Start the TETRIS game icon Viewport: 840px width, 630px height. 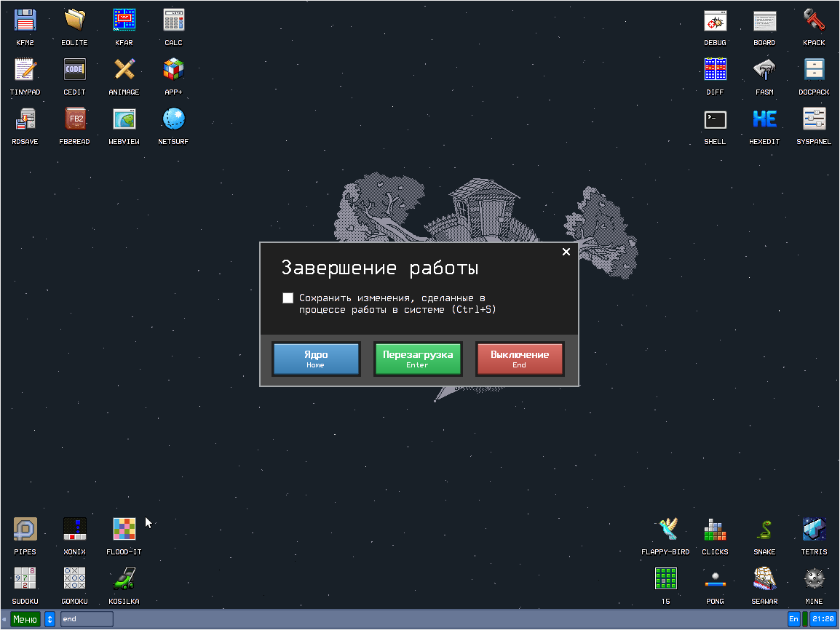click(814, 530)
